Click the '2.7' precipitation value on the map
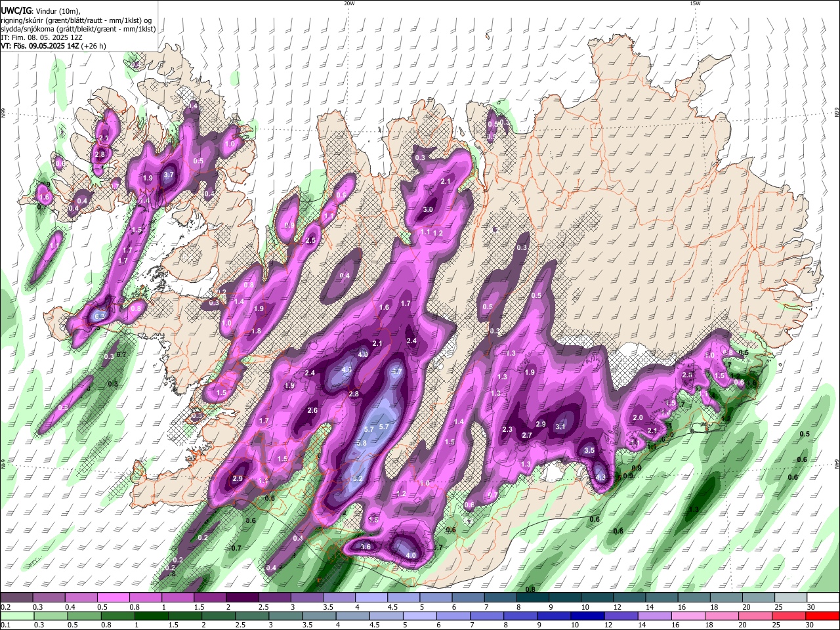Viewport: 840px width, 630px height. 527,436
